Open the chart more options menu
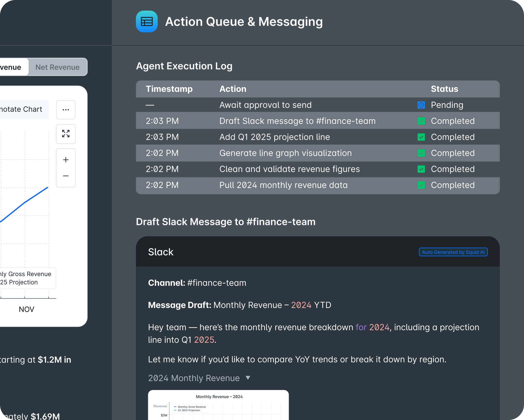Screen dimensions: 524x420 coord(66,110)
